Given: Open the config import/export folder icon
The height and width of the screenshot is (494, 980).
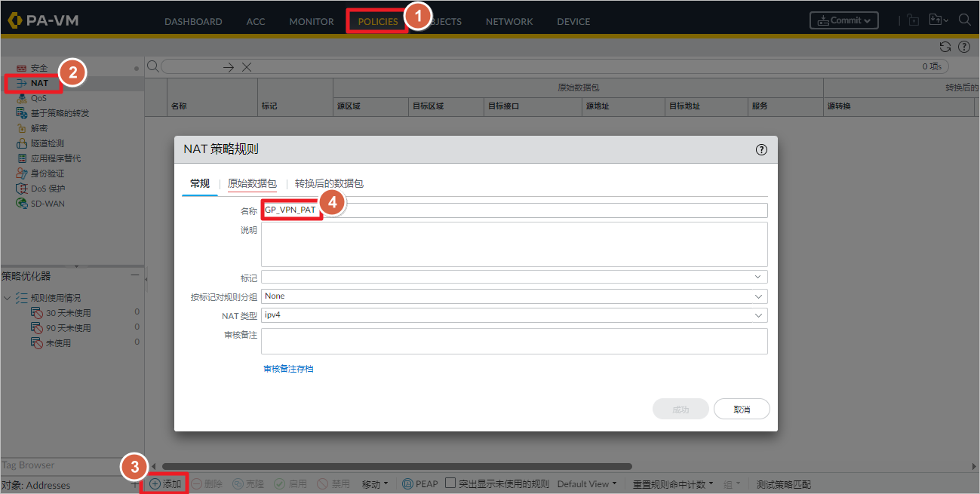Looking at the screenshot, I should pos(939,20).
